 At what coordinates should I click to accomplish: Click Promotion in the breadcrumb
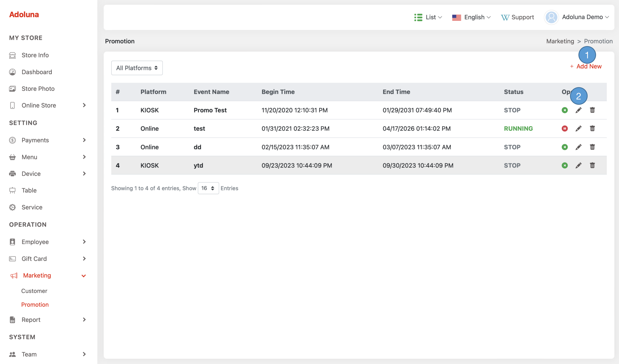tap(598, 41)
